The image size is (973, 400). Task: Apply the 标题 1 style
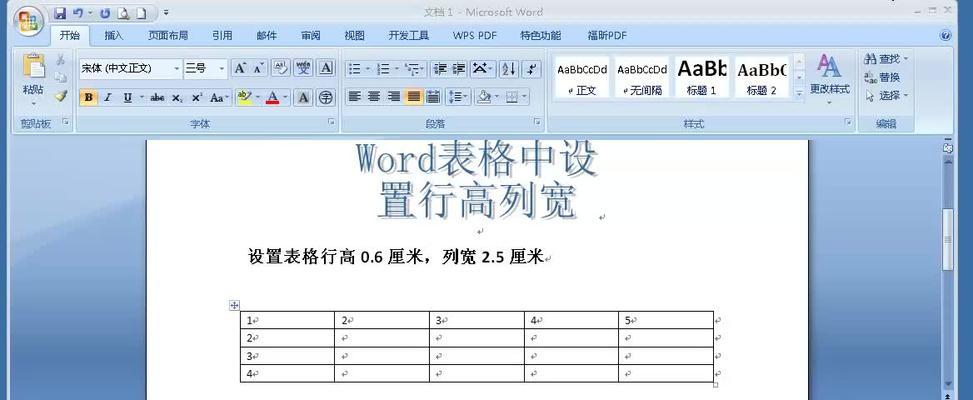click(702, 77)
